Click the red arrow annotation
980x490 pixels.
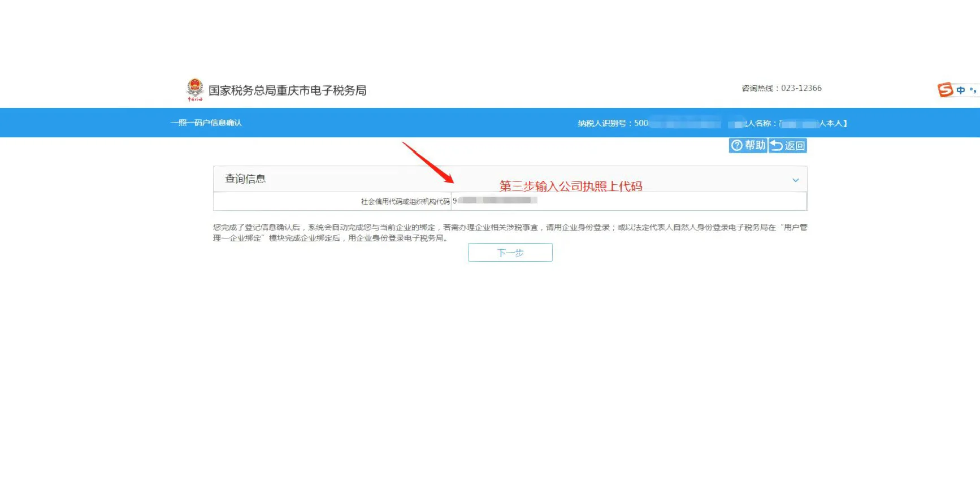[428, 163]
